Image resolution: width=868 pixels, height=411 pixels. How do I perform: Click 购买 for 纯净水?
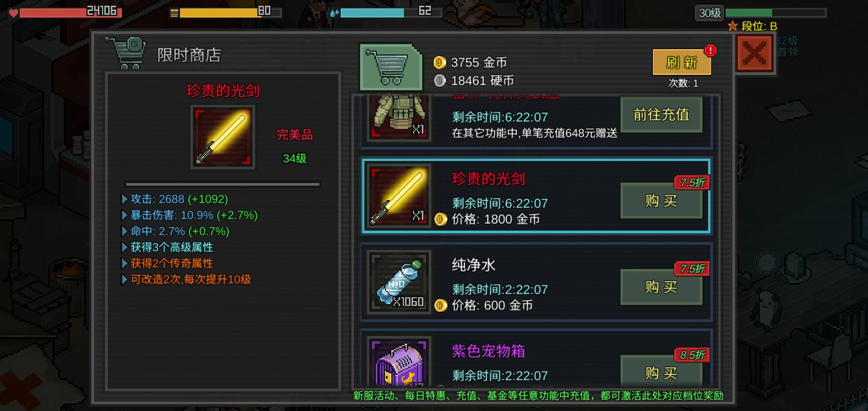[x=661, y=287]
